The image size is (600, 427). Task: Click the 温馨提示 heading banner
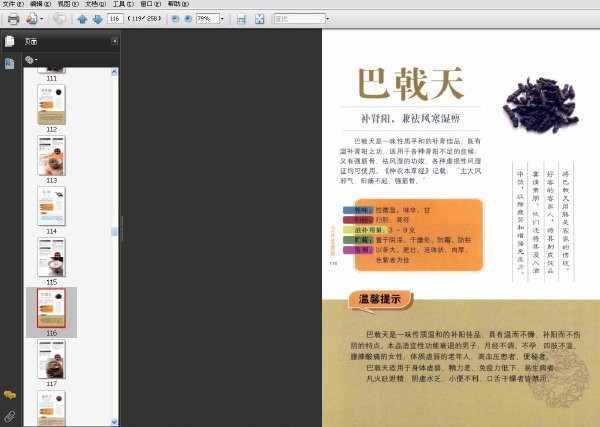380,299
